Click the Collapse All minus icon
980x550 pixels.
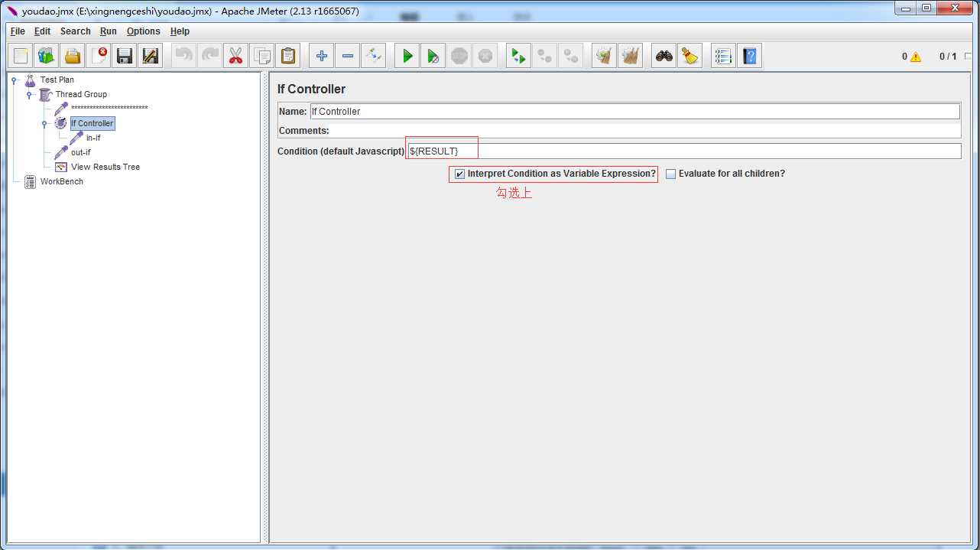pos(348,56)
